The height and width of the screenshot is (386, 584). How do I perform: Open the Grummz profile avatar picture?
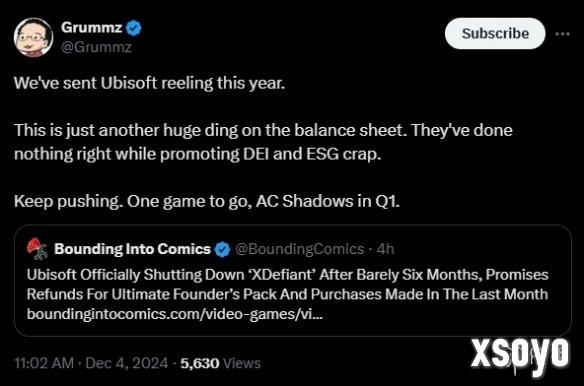(x=33, y=37)
